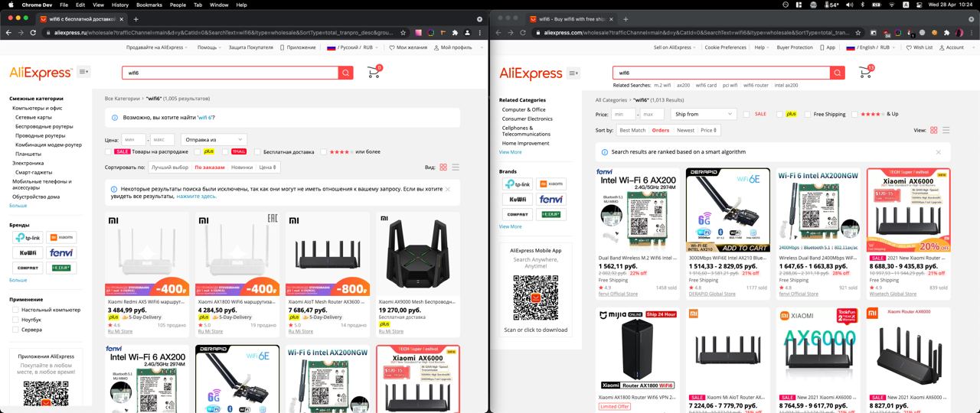Switch to list view in the right window
Viewport: 980px width, 413px height.
coord(946,130)
